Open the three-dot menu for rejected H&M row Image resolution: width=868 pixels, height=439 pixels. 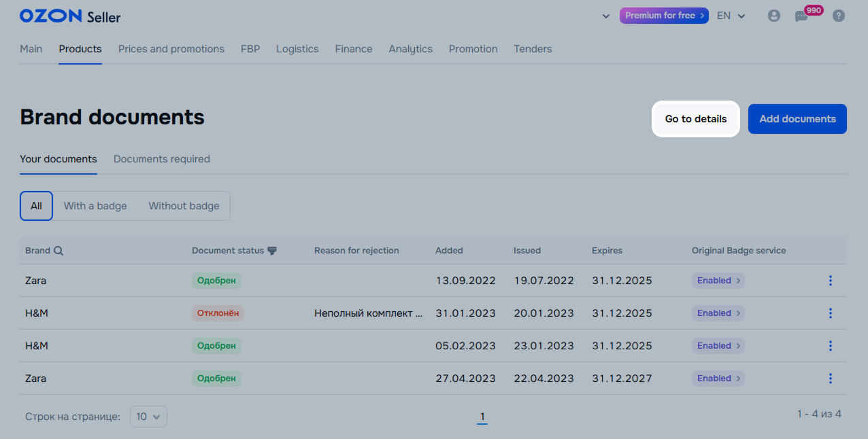pos(831,313)
